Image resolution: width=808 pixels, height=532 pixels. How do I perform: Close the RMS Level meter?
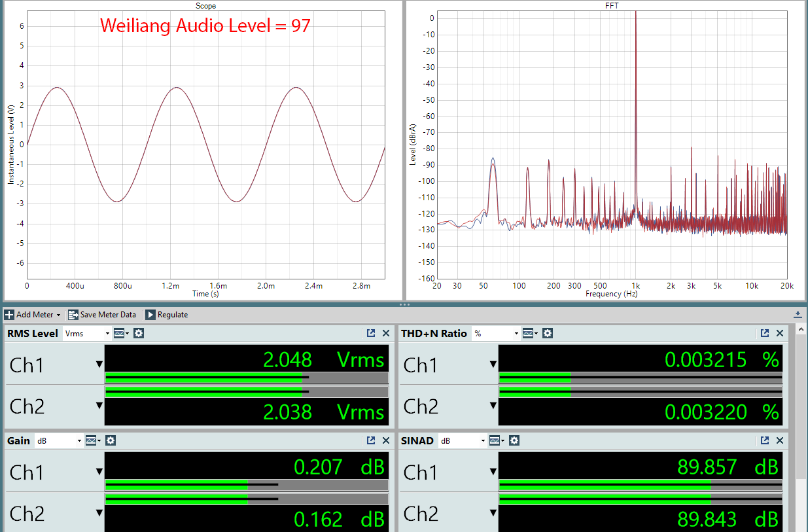(x=386, y=333)
